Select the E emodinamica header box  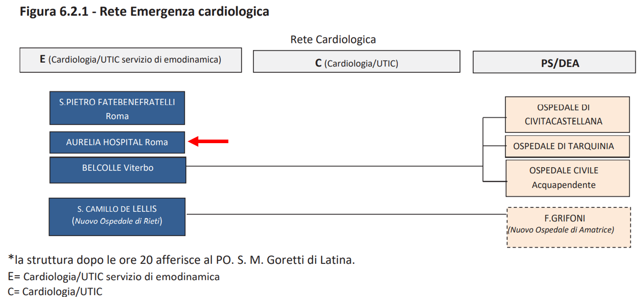point(130,60)
